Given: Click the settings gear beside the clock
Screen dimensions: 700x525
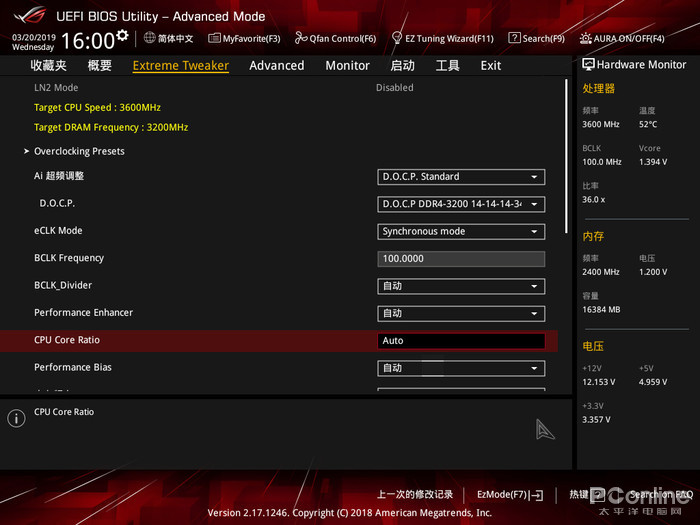Looking at the screenshot, I should [122, 35].
